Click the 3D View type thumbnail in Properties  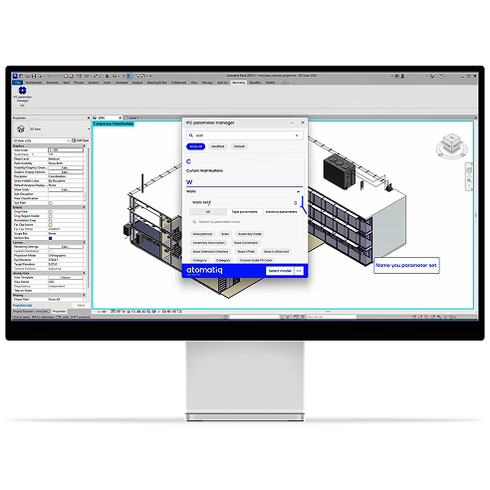click(x=21, y=129)
